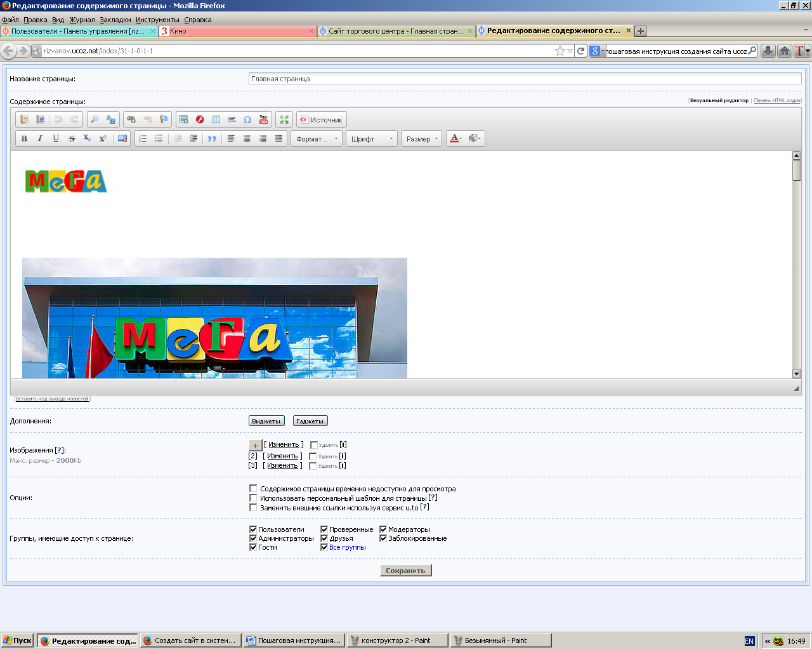Switch to Панель HTML кодов link
The image size is (812, 650).
click(778, 100)
